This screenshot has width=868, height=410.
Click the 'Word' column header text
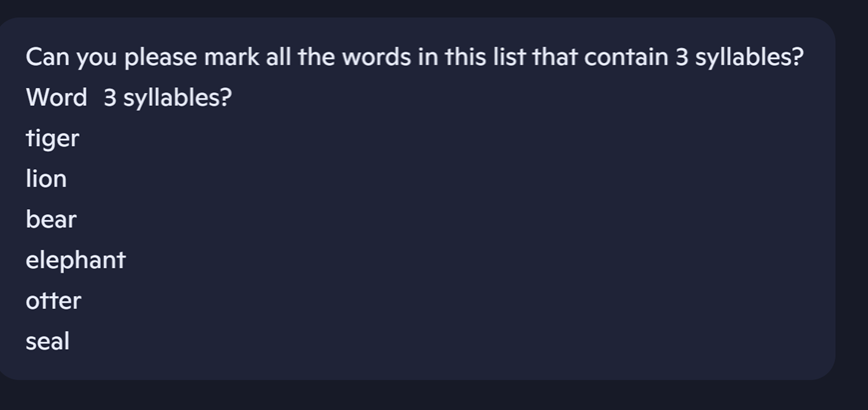(x=57, y=98)
